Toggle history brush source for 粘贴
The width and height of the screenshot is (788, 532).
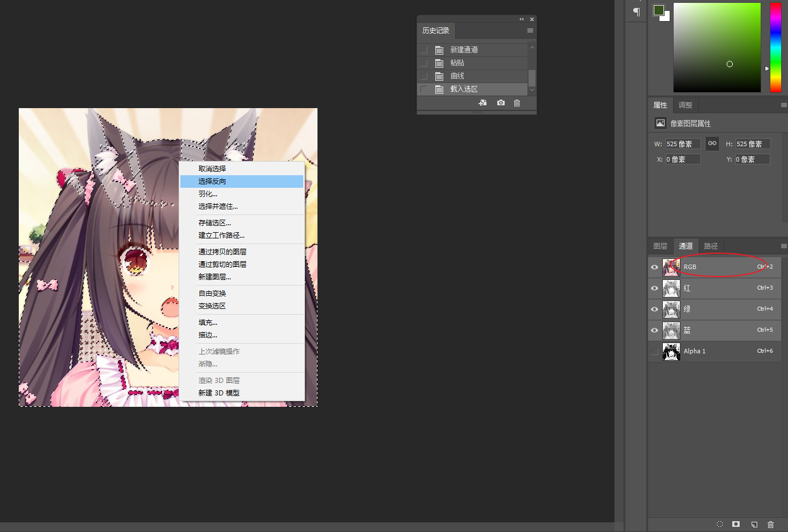pos(424,63)
